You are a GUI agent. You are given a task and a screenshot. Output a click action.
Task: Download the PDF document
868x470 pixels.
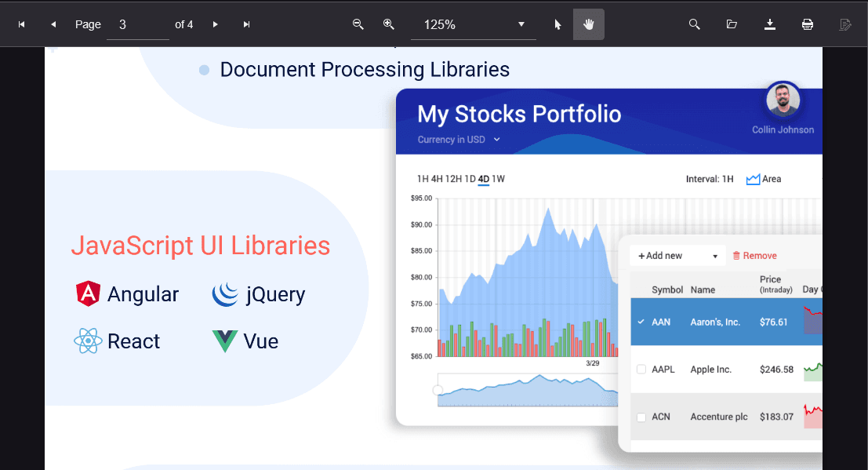(769, 24)
